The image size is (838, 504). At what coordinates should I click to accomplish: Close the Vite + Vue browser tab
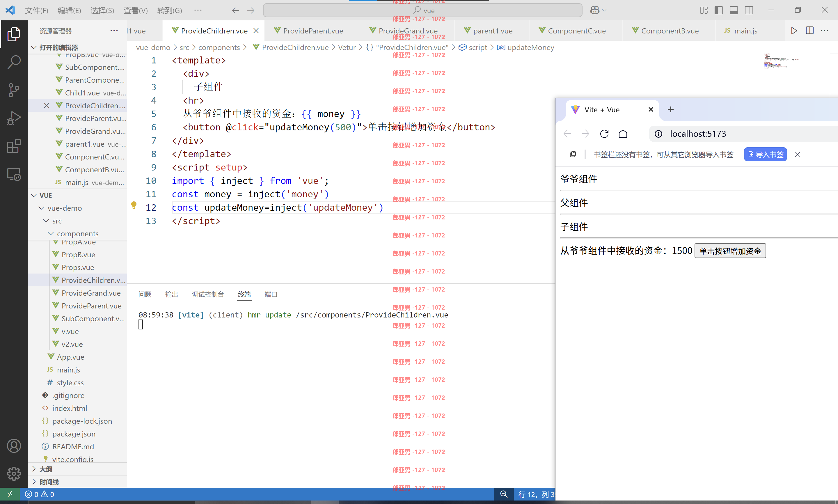pyautogui.click(x=651, y=109)
